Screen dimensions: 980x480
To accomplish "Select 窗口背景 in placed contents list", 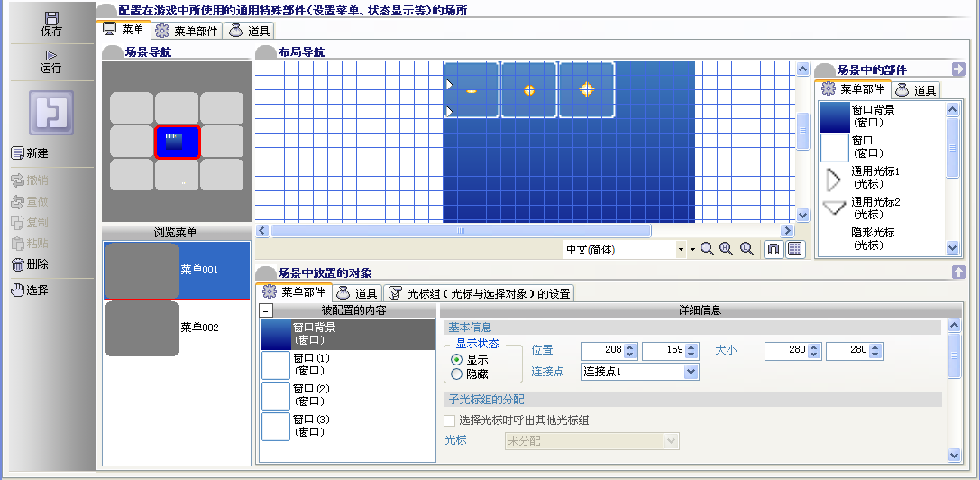I will [x=347, y=335].
